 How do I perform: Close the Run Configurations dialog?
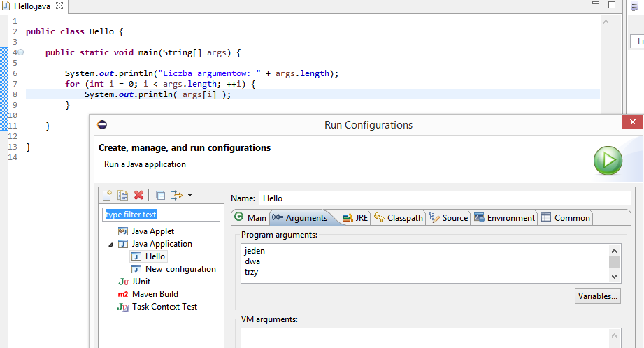tap(633, 122)
